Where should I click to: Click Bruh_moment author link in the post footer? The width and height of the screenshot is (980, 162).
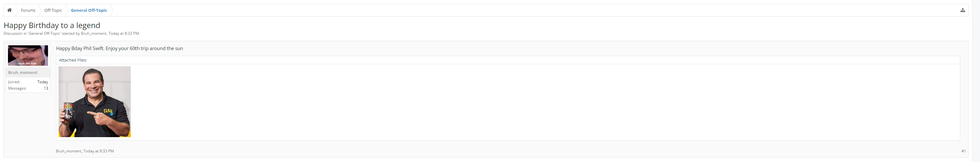[x=68, y=151]
